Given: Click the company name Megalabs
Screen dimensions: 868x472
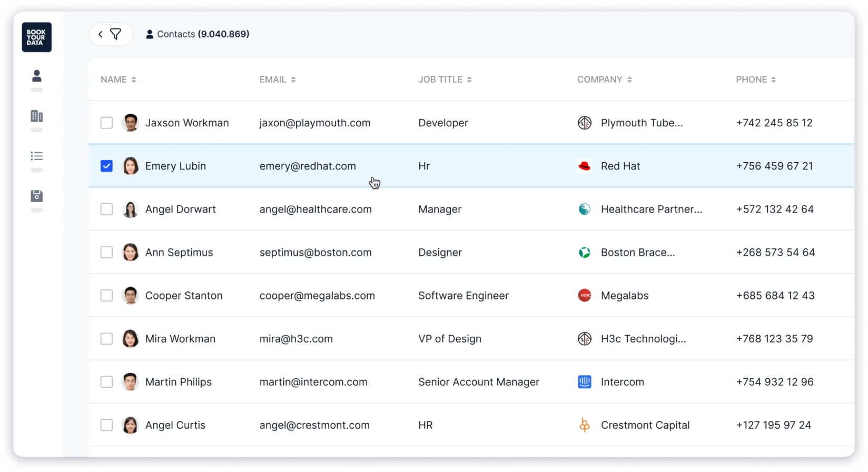Looking at the screenshot, I should pyautogui.click(x=625, y=295).
